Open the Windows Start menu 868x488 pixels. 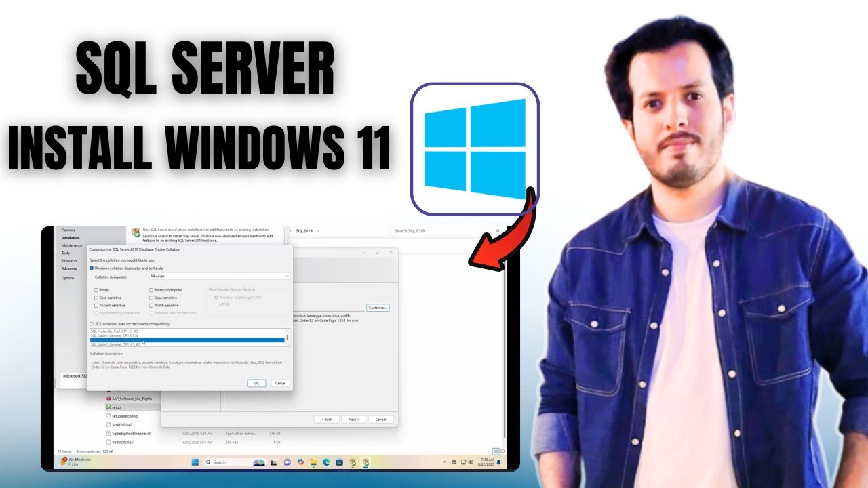195,462
